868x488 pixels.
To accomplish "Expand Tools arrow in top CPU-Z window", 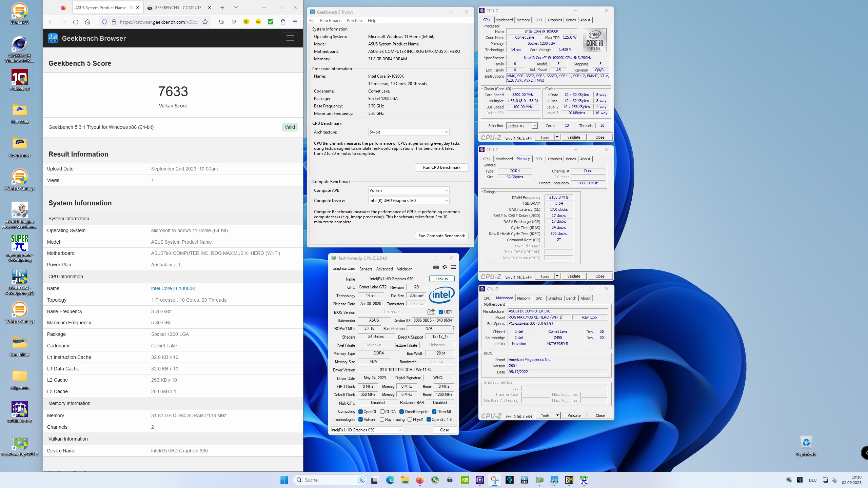I will [x=557, y=137].
